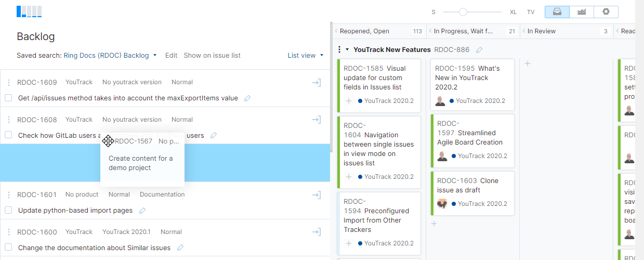Click the Show on issue list link
The image size is (644, 260).
(x=212, y=55)
